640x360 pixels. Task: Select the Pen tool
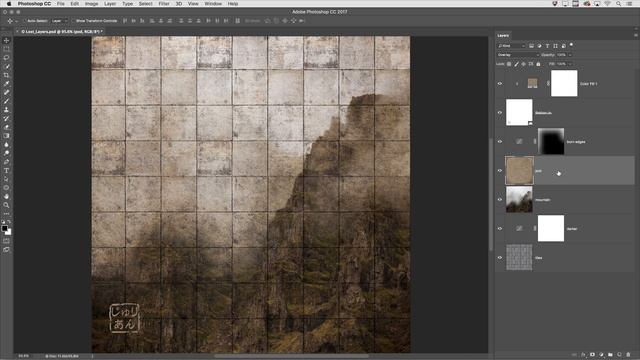[x=6, y=162]
